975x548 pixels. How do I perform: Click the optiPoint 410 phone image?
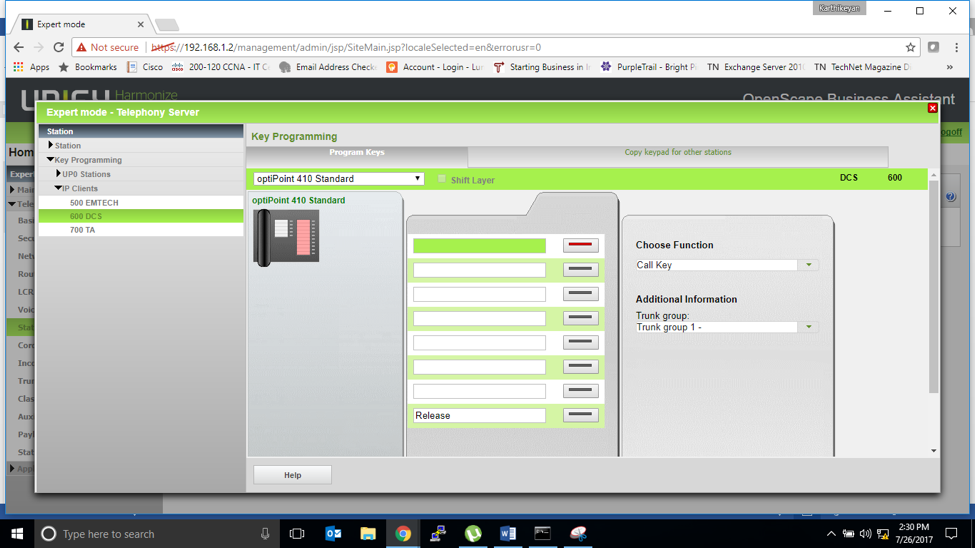286,238
